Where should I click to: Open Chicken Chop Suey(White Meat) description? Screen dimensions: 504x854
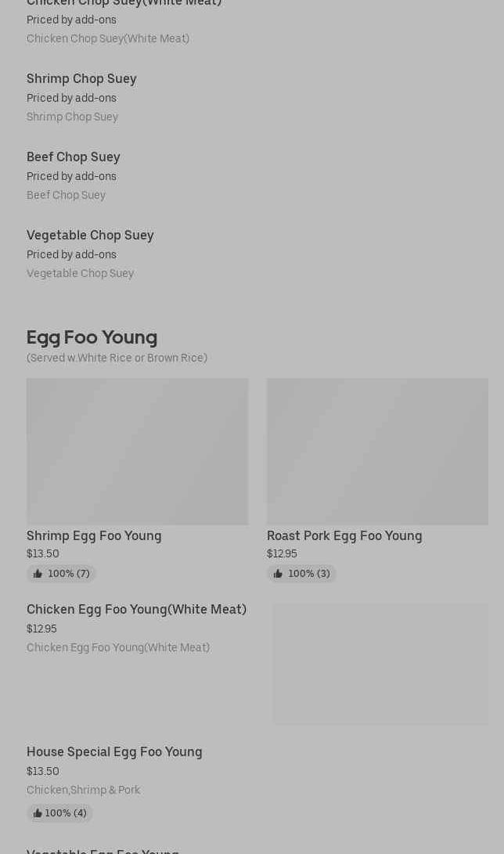(108, 38)
